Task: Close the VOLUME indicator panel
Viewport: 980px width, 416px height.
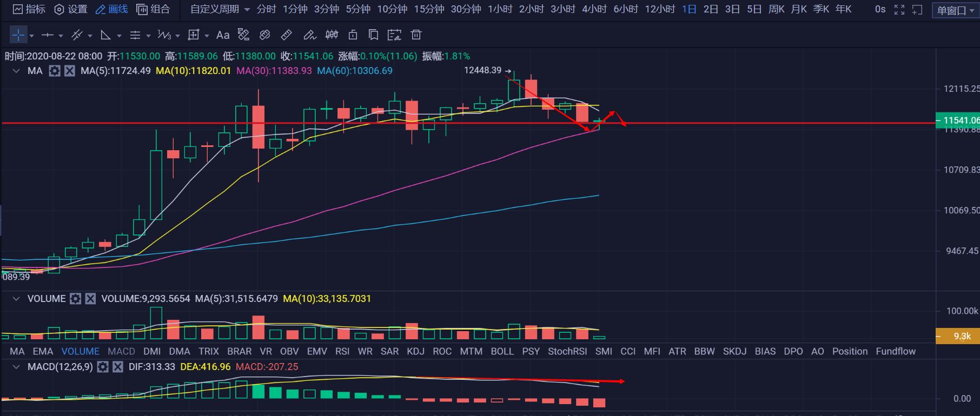Action: (x=90, y=299)
